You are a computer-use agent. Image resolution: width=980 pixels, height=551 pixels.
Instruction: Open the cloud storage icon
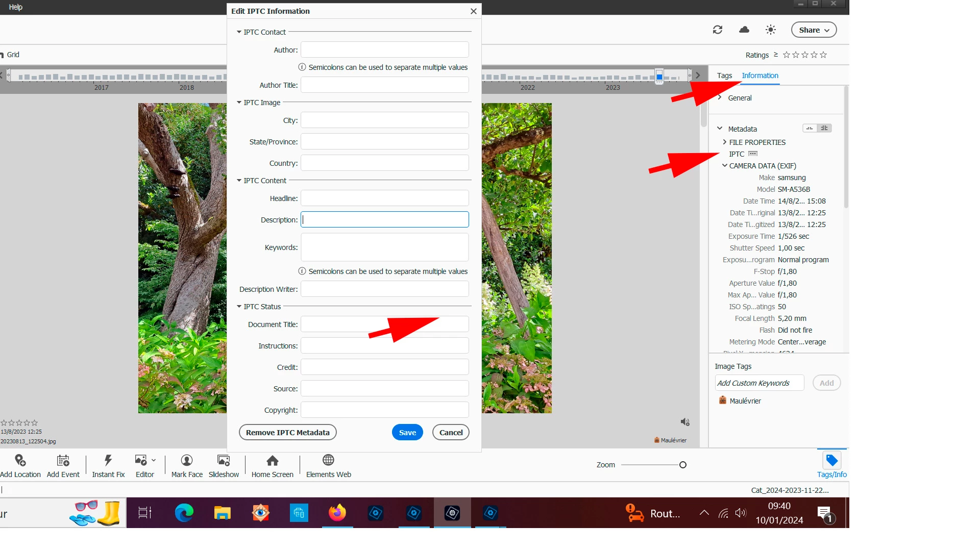744,30
